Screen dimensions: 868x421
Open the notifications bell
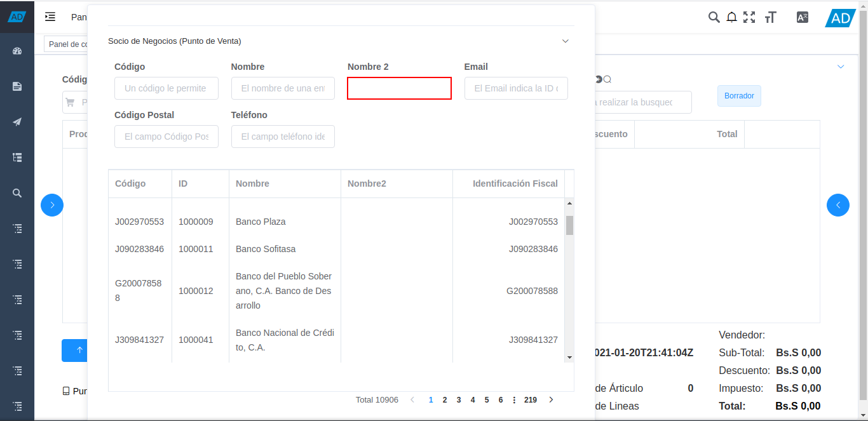[731, 17]
